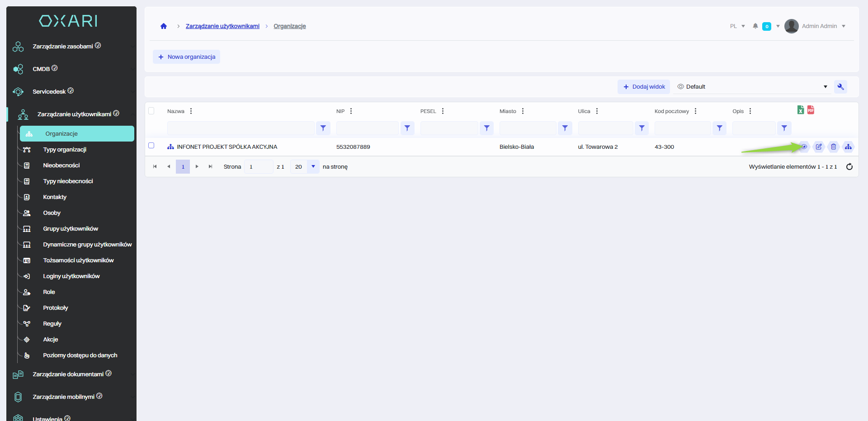Select the INFONET PROJEKT row checkbox
Image resolution: width=868 pixels, height=421 pixels.
pyautogui.click(x=151, y=146)
